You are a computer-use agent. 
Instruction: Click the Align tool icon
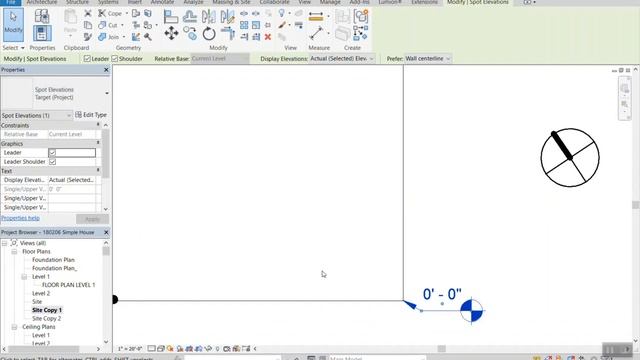click(x=171, y=17)
